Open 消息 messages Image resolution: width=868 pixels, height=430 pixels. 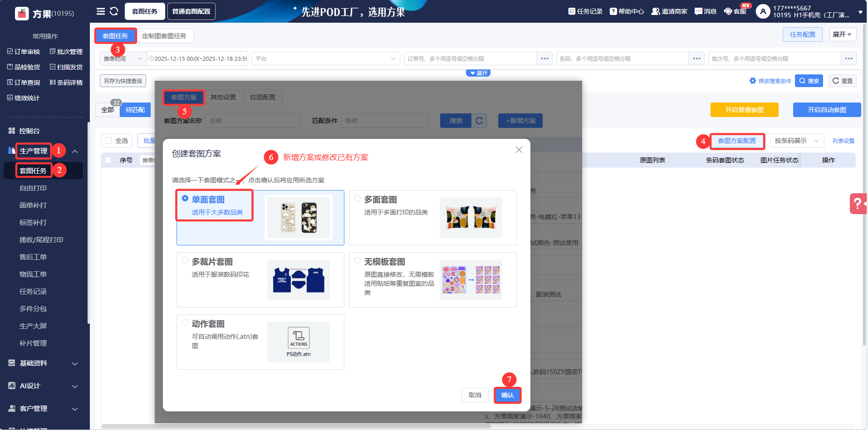point(706,11)
